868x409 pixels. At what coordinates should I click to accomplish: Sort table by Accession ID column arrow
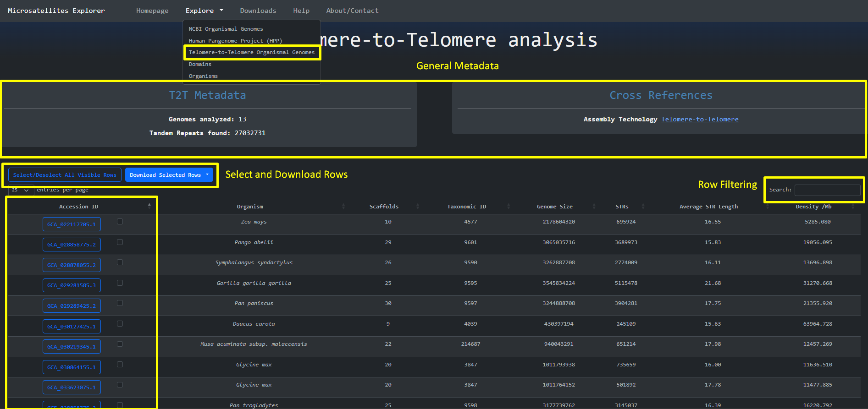pos(149,206)
